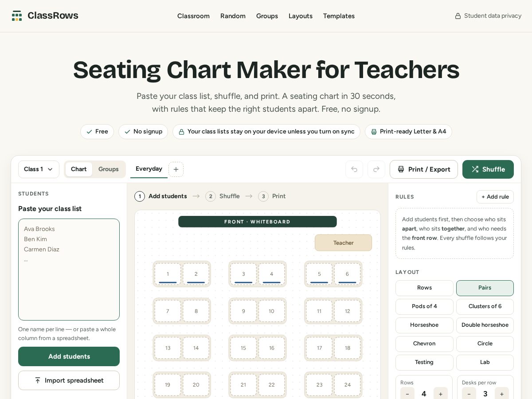Select seat 12 desk
The height and width of the screenshot is (399, 532).
coord(347,311)
